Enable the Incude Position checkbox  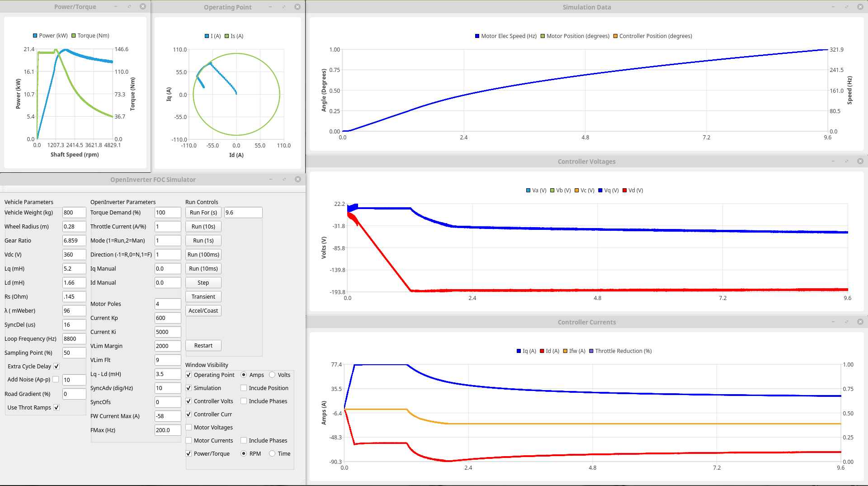(x=244, y=388)
